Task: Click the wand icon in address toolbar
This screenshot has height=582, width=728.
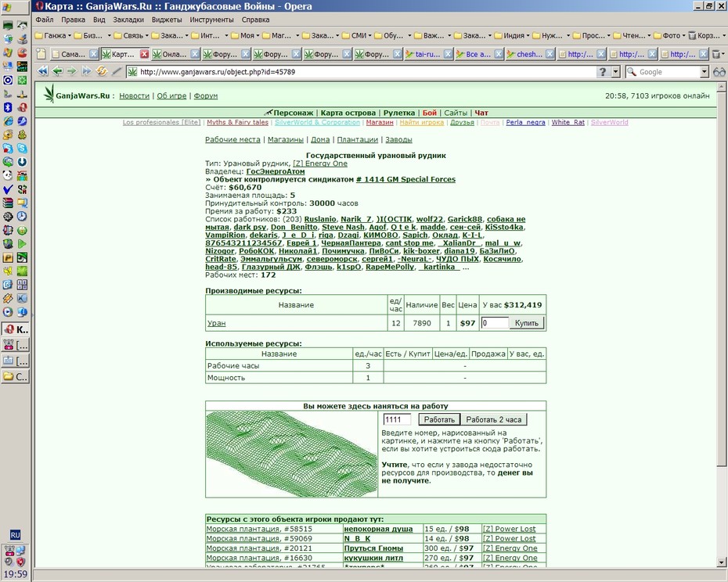Action: click(x=117, y=71)
